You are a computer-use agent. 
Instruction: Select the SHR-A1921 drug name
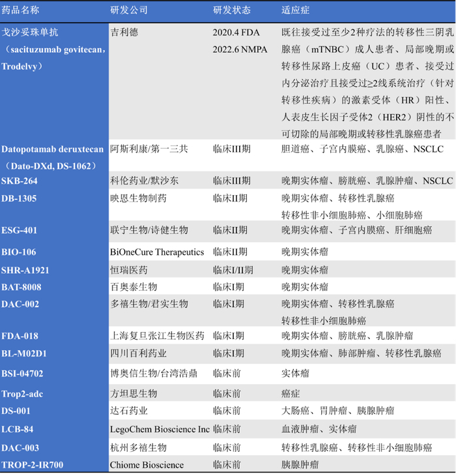click(x=25, y=270)
